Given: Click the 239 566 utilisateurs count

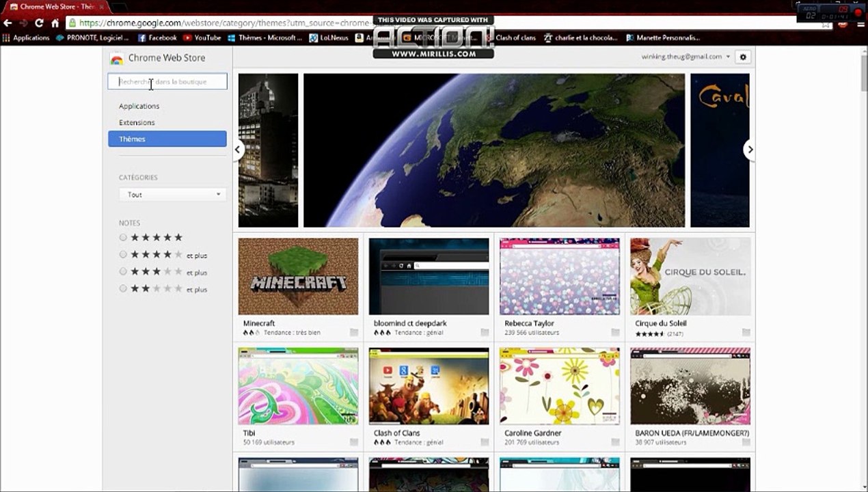Looking at the screenshot, I should [x=532, y=333].
